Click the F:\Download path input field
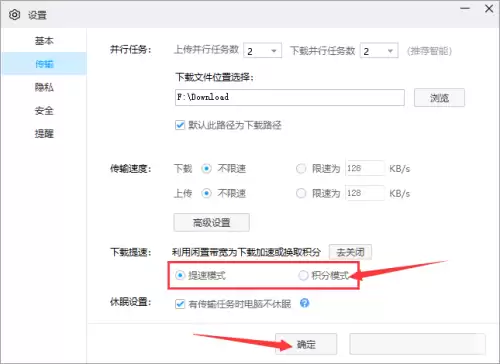500x364 pixels. tap(290, 97)
